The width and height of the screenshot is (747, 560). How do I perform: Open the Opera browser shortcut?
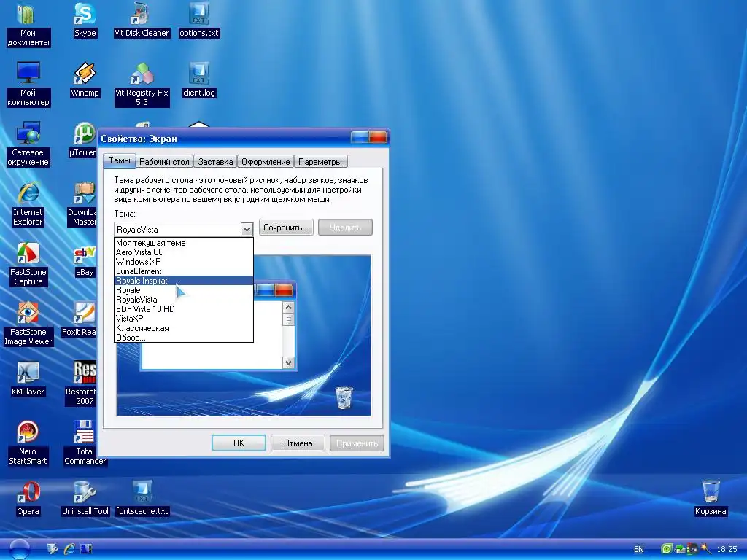click(x=28, y=499)
